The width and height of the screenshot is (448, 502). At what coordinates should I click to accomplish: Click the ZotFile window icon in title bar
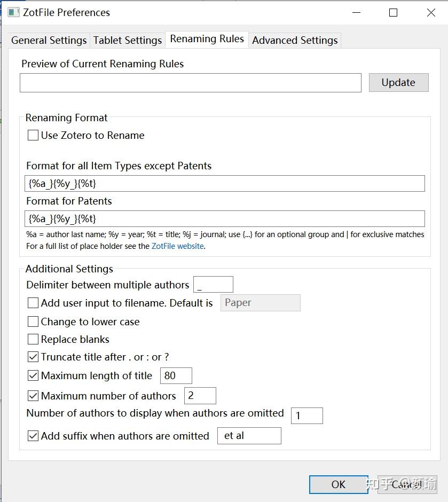click(x=14, y=12)
